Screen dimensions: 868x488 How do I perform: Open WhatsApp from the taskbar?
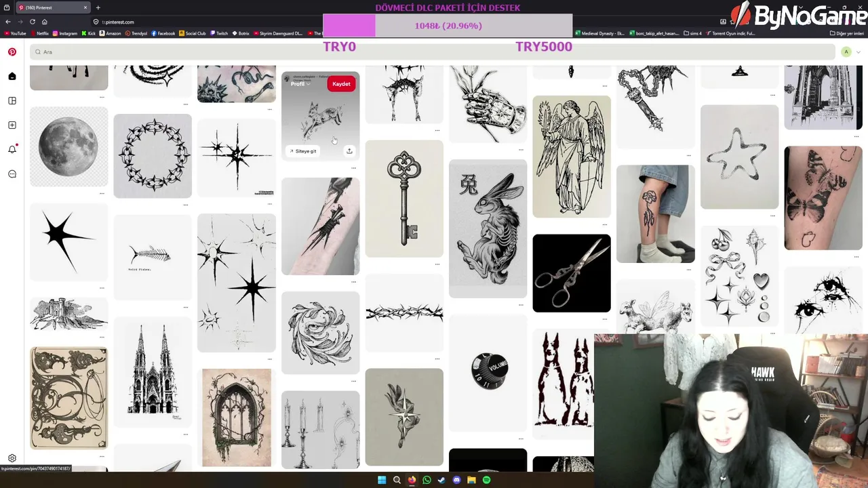click(x=427, y=480)
